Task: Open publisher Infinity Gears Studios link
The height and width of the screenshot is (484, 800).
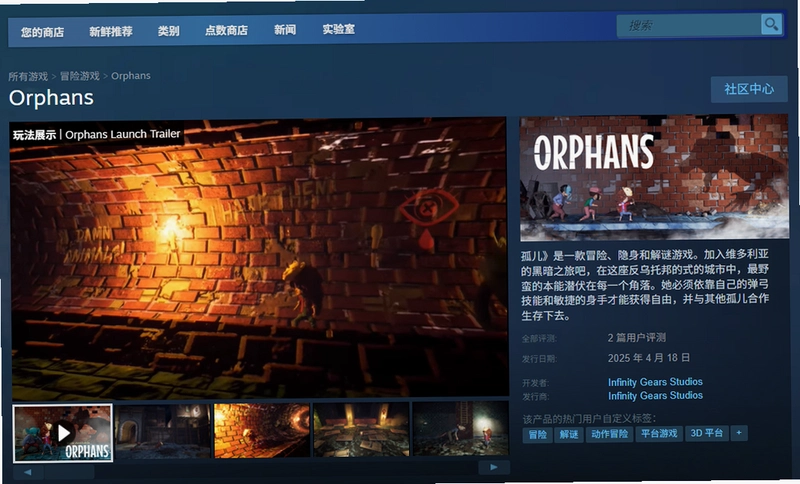Action: tap(655, 396)
